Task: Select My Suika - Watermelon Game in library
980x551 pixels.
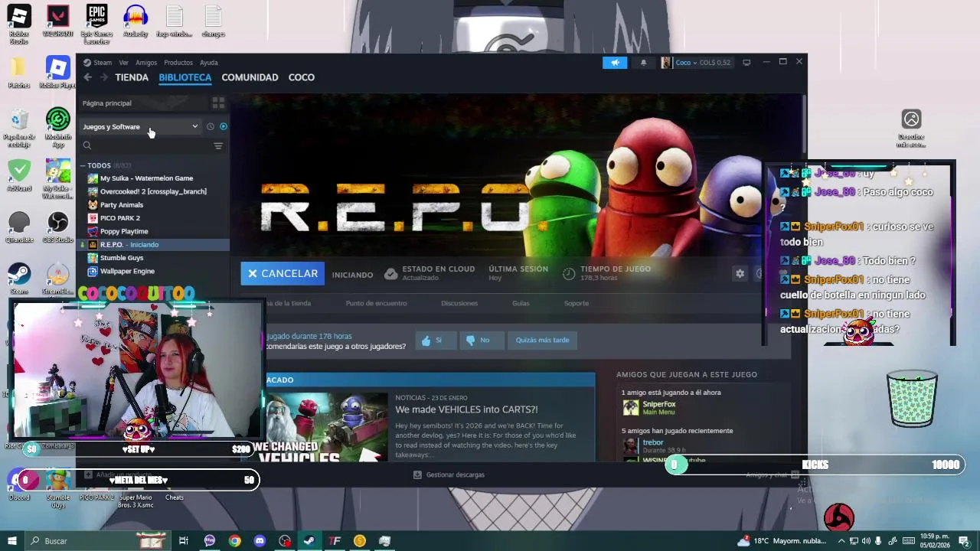Action: click(152, 178)
